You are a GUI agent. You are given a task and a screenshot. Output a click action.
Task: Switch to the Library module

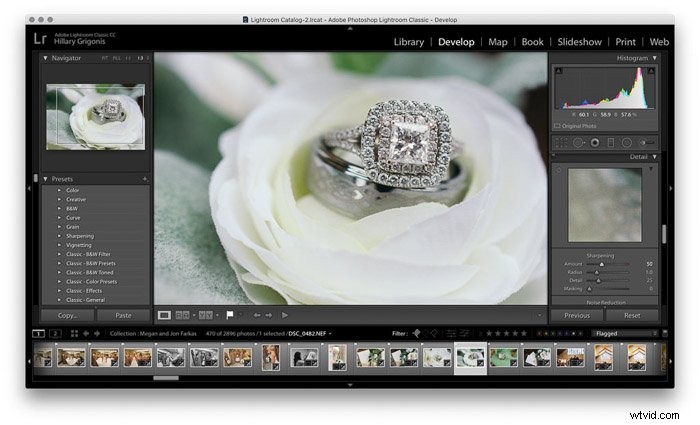coord(408,42)
